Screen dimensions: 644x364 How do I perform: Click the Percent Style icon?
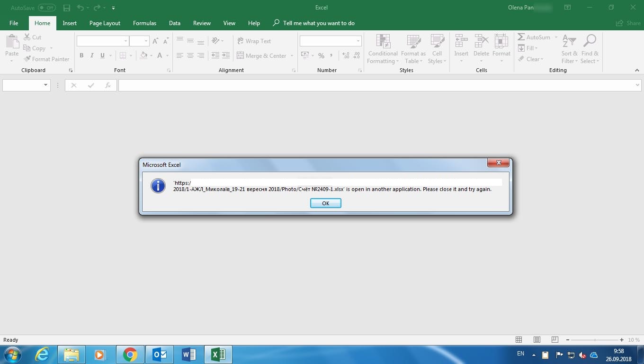[321, 55]
